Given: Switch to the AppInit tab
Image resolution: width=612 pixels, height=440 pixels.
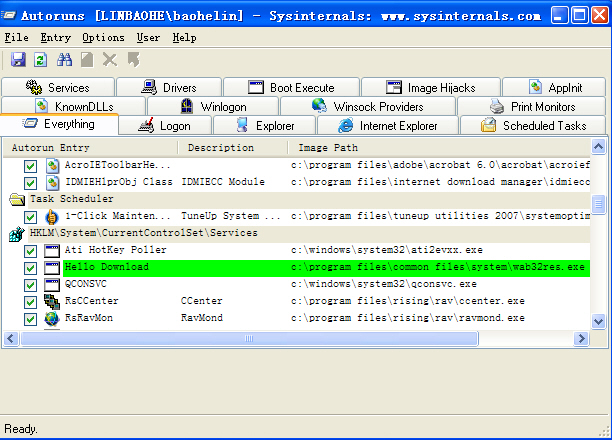Looking at the screenshot, I should click(x=554, y=87).
